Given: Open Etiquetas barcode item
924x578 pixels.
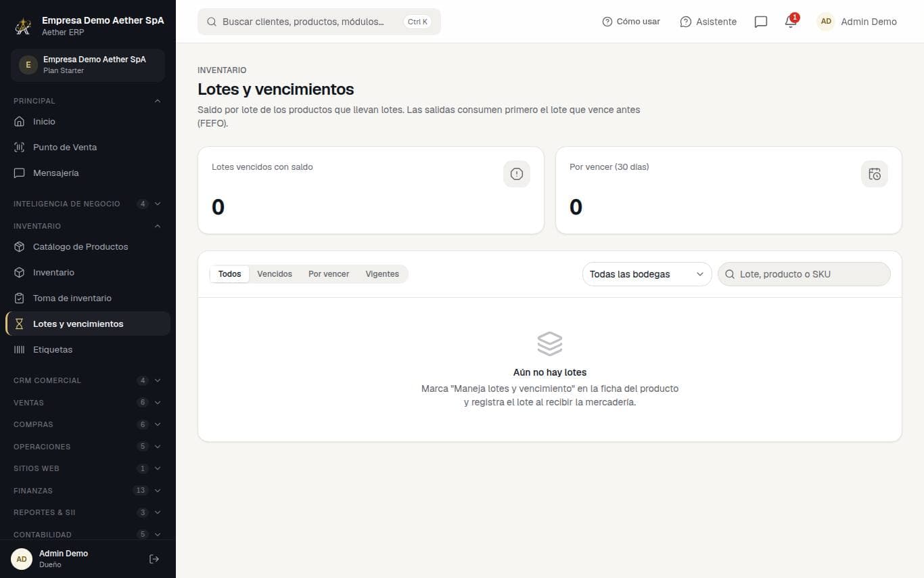Looking at the screenshot, I should tap(88, 350).
